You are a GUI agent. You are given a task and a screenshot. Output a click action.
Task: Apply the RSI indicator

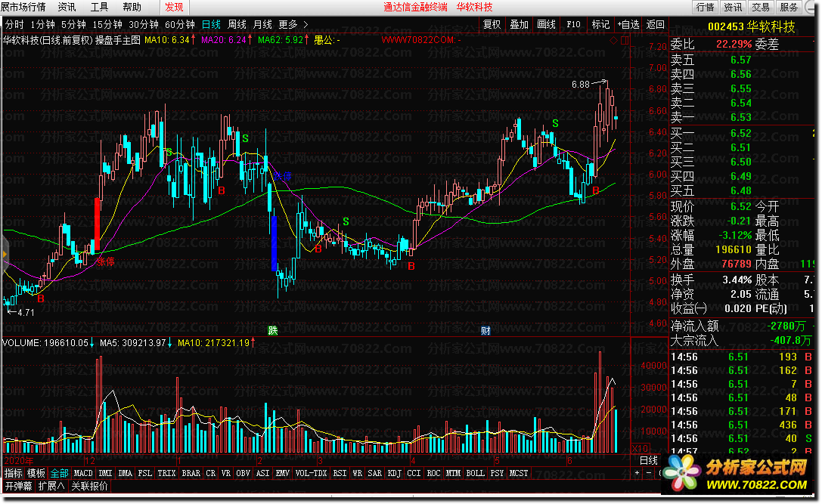point(340,473)
